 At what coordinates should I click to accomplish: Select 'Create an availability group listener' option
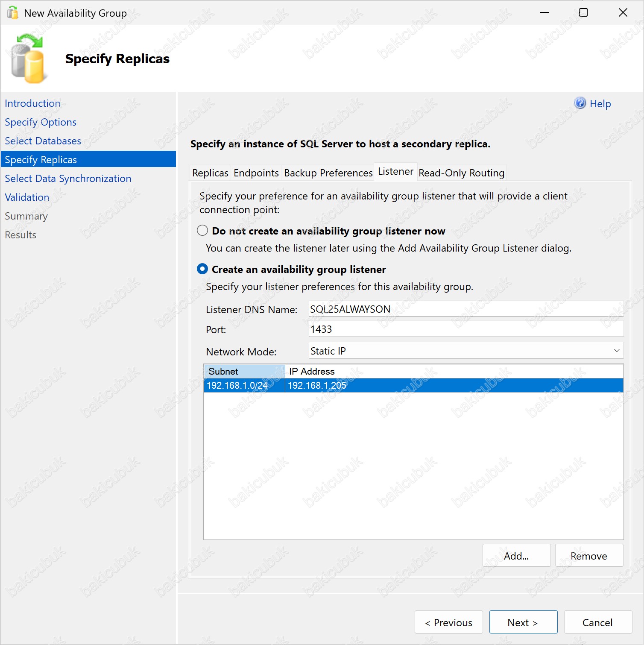202,269
